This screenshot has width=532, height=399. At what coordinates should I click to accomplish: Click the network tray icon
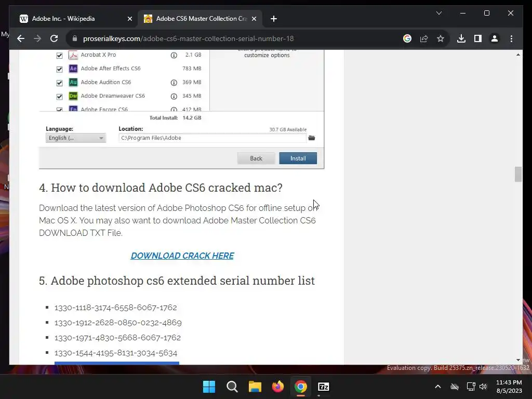tap(471, 387)
